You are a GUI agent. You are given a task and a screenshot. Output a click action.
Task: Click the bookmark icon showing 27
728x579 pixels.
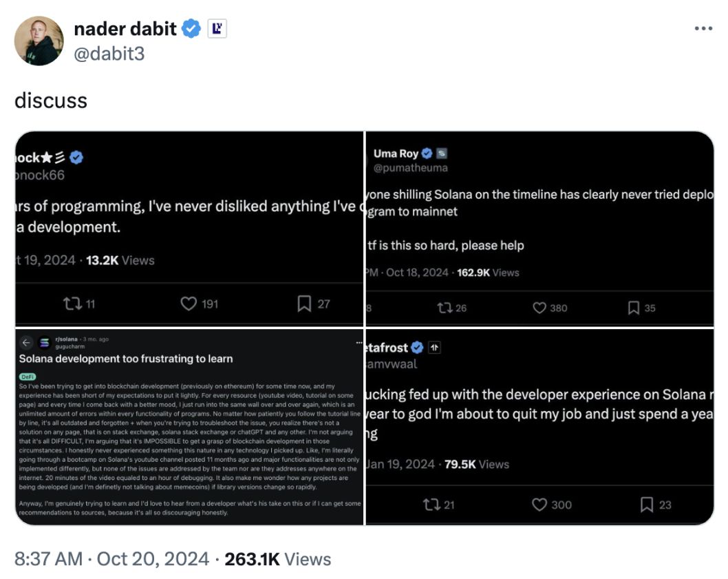tap(304, 304)
